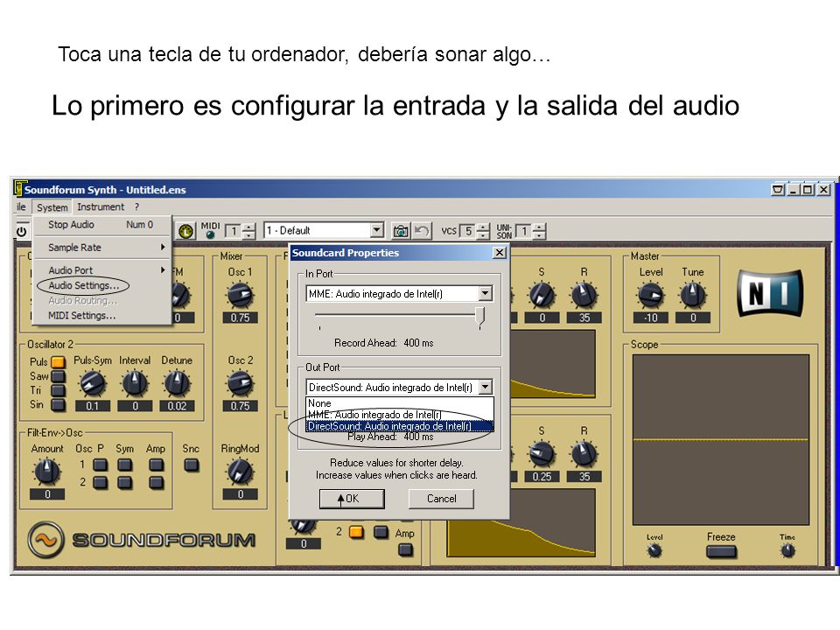The image size is (840, 630).
Task: Toggle the Scope Freeze button
Action: (721, 552)
